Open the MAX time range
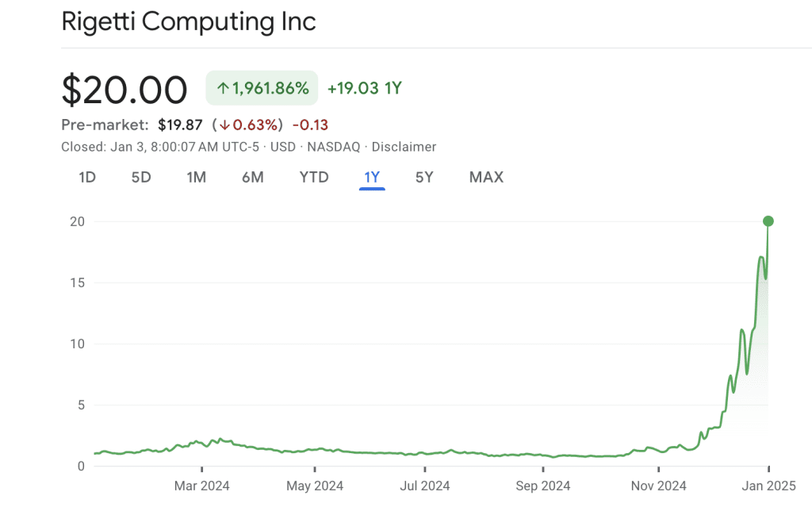Screen dimensions: 812x511 pos(485,177)
